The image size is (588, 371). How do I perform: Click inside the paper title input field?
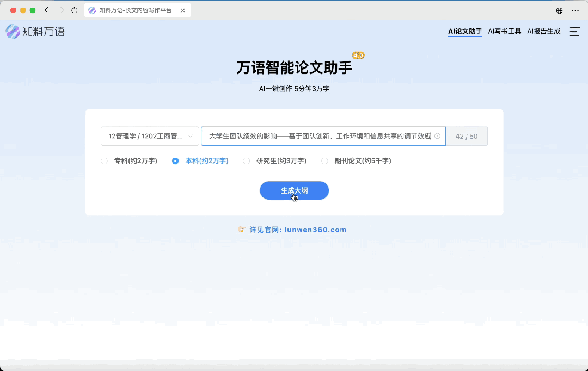click(321, 136)
